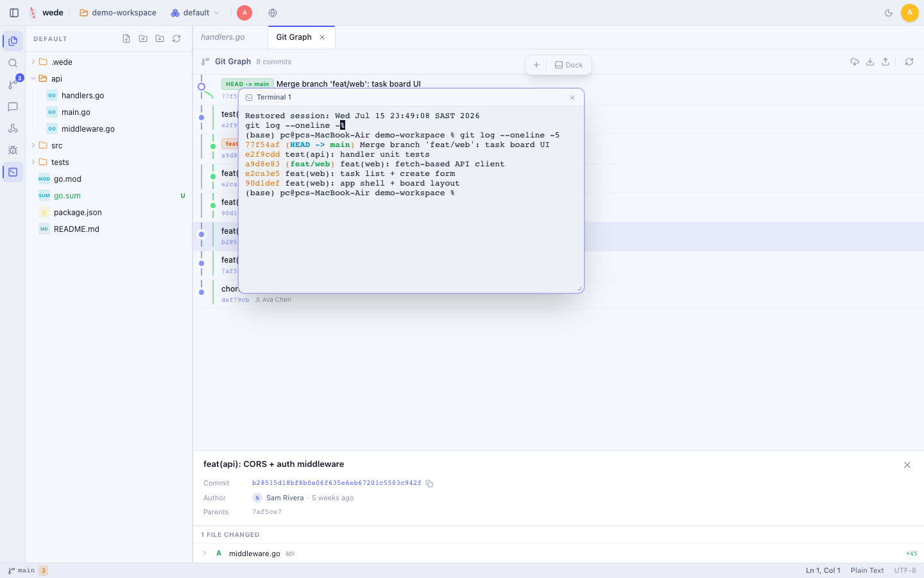Push commits with the upload arrow icon

[x=886, y=62]
